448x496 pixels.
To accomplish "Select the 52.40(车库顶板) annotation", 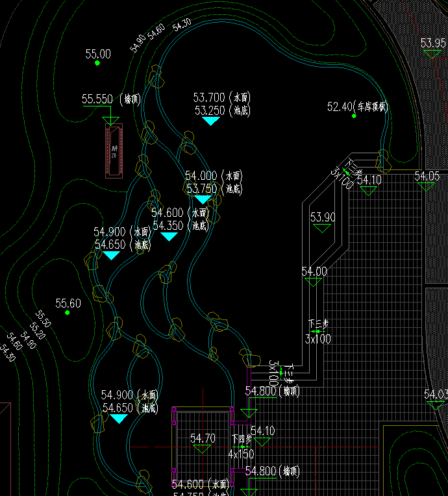I will coord(358,106).
